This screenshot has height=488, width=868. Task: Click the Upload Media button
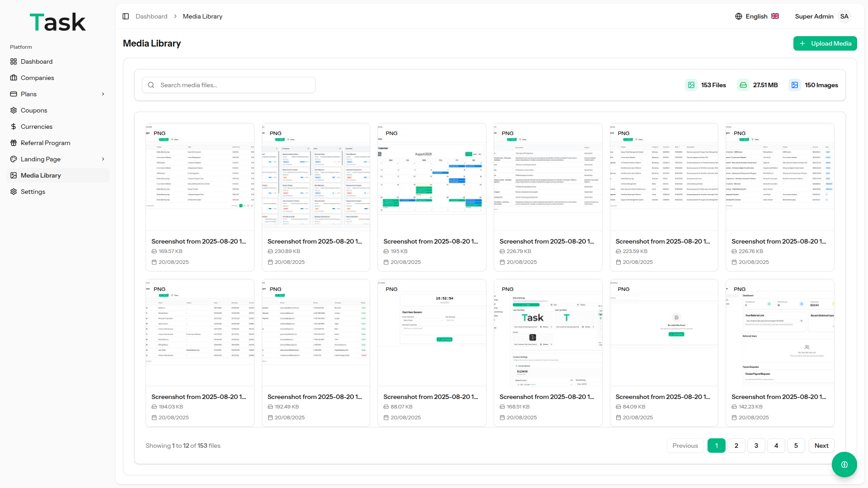coord(825,43)
